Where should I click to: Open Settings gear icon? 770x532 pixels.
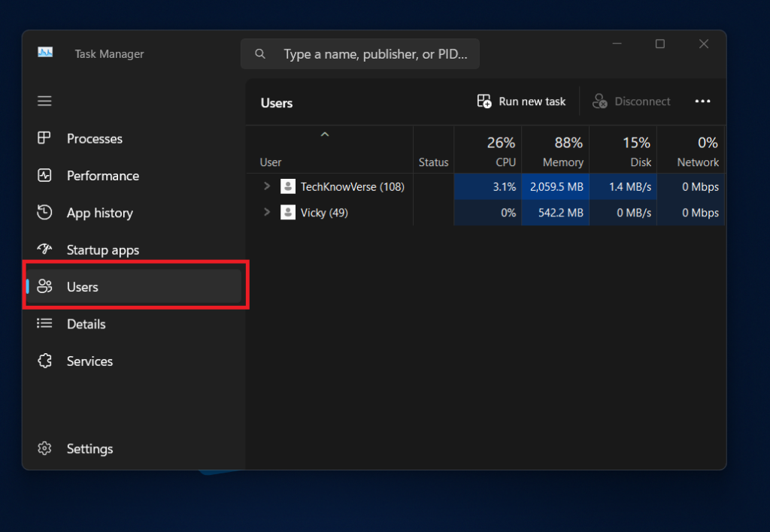coord(44,449)
